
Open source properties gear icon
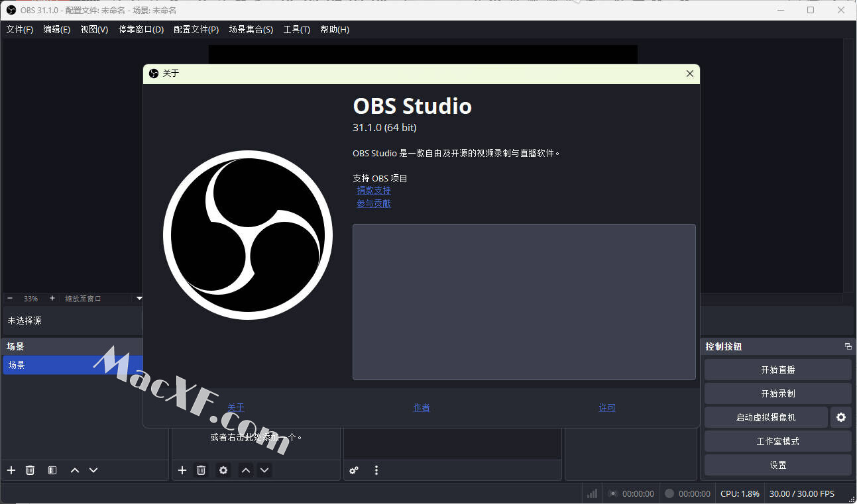(223, 470)
